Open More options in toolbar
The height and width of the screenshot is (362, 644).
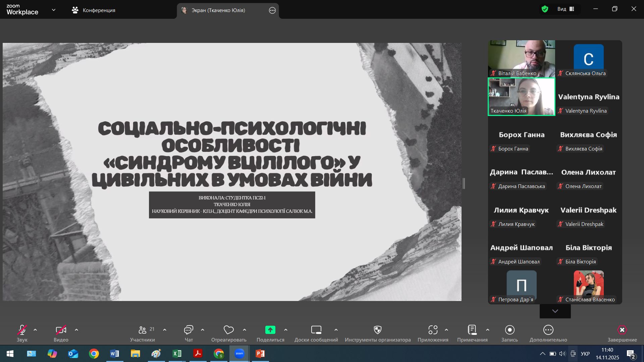point(548,330)
